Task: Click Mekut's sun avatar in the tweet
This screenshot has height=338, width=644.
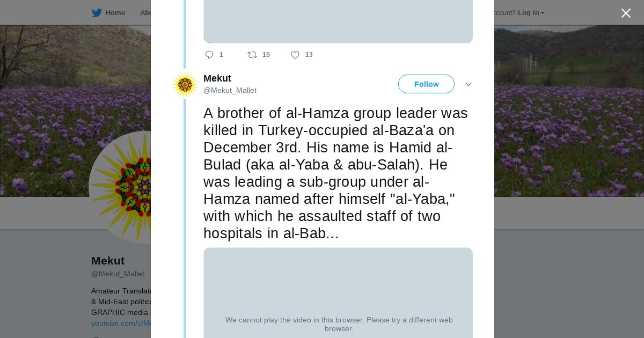Action: (x=185, y=85)
